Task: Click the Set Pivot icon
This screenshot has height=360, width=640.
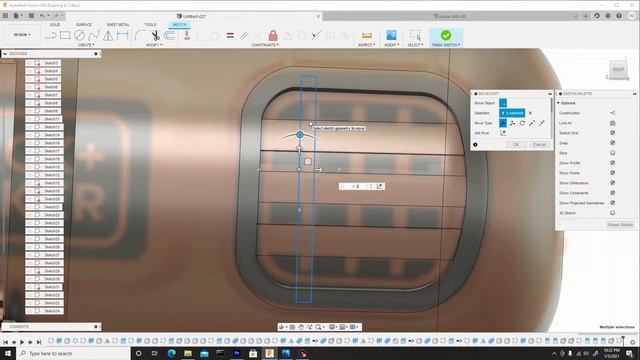Action: pyautogui.click(x=503, y=133)
